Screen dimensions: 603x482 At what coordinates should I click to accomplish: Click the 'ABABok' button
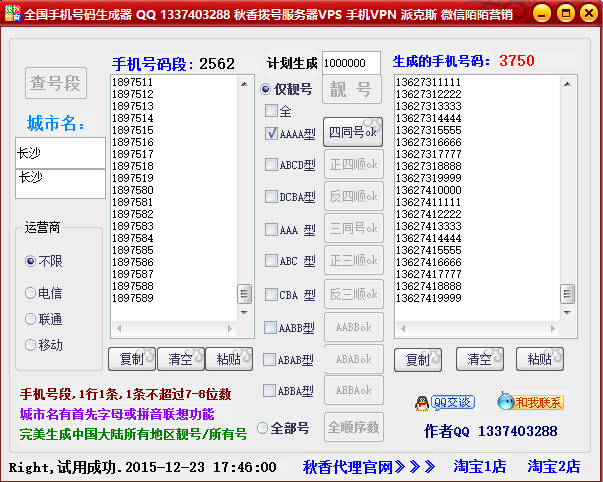(x=353, y=359)
